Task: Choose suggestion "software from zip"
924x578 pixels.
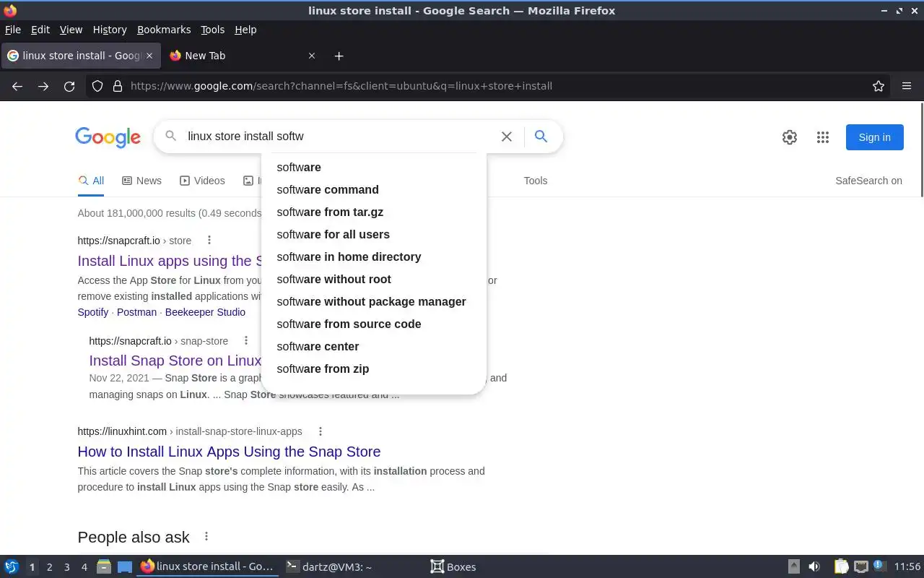Action: 374,368
